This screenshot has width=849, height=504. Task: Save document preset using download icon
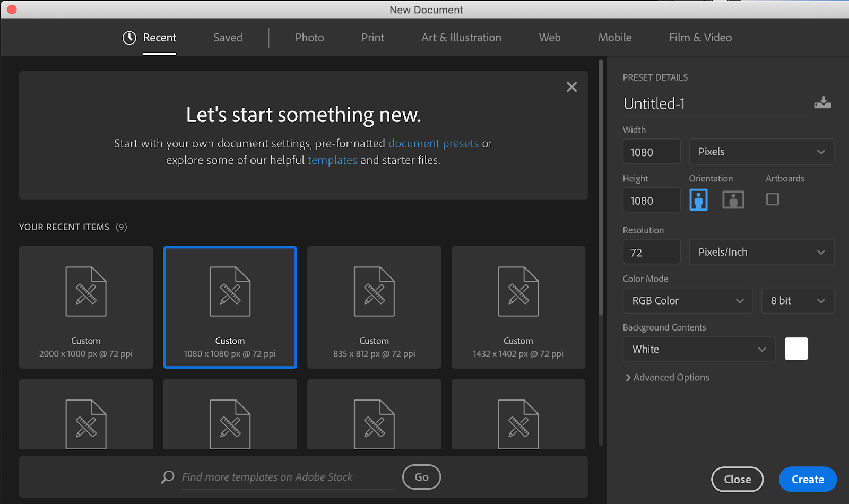pos(822,103)
